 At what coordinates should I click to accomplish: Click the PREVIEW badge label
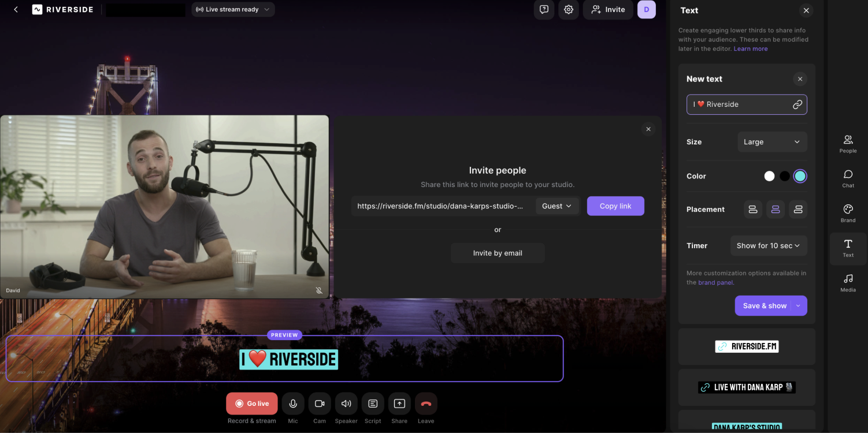point(284,335)
